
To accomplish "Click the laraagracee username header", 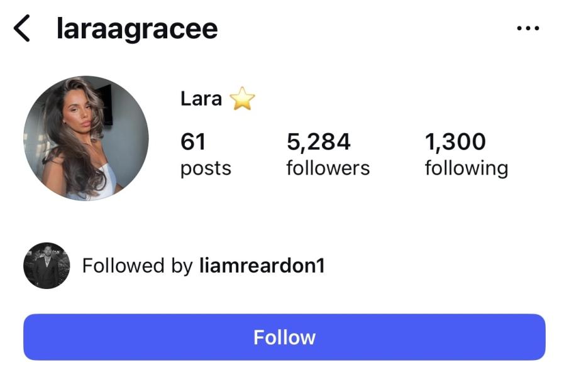I will (137, 29).
